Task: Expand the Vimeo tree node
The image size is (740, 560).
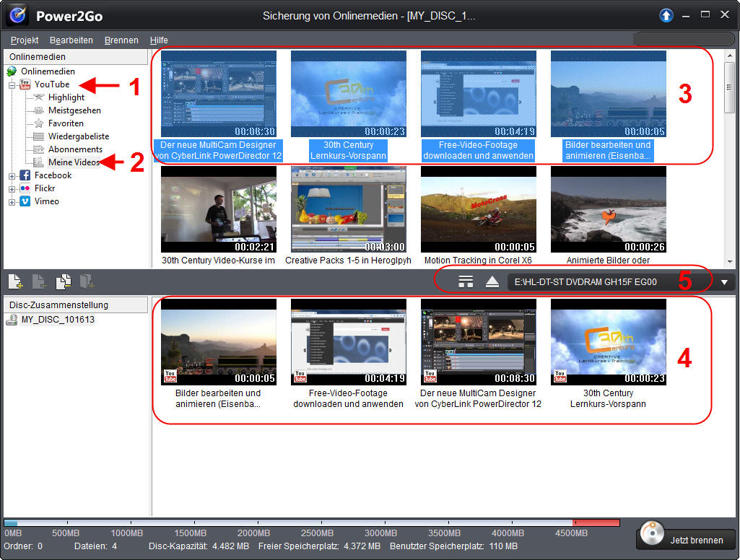Action: (12, 202)
